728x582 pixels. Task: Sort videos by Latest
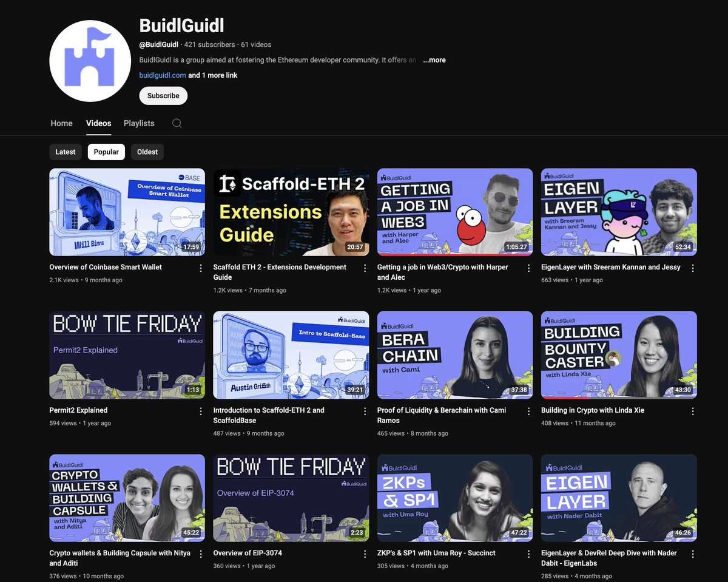[66, 152]
